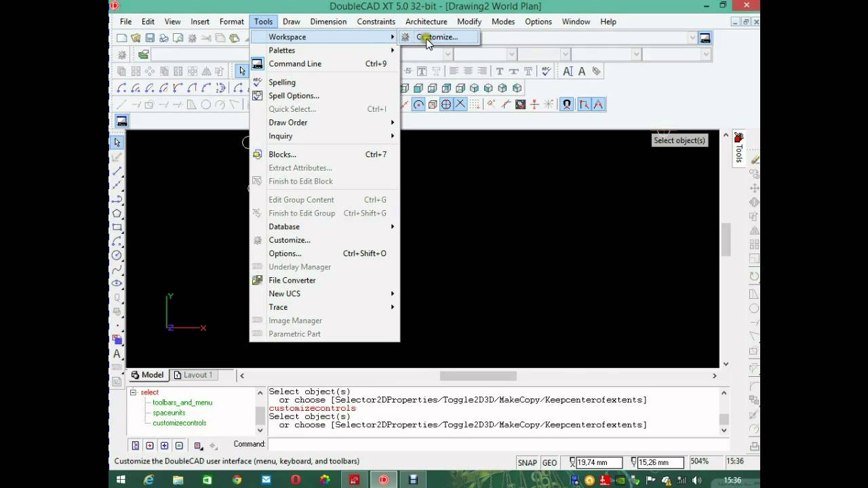Expand the Inquiry submenu
This screenshot has width=868, height=488.
pos(325,136)
